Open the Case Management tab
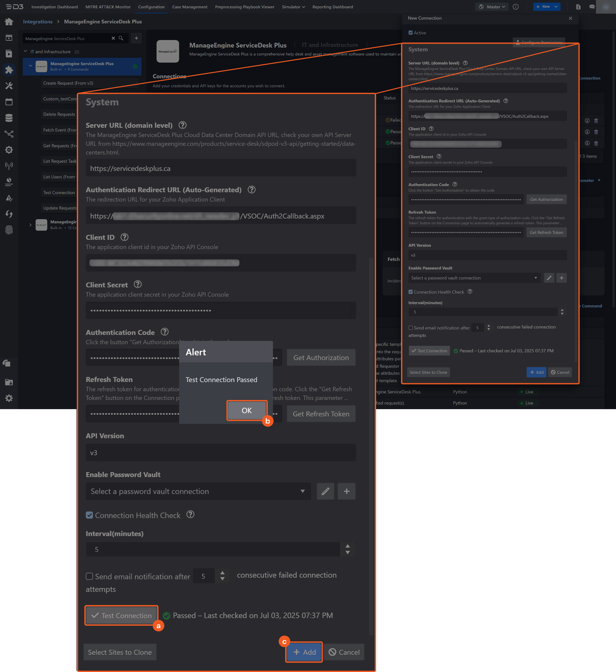Viewport: 616px width, 672px height. click(190, 7)
